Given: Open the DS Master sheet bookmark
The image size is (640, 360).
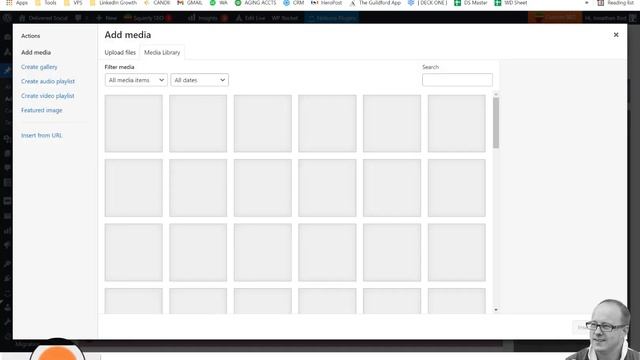Looking at the screenshot, I should pyautogui.click(x=471, y=3).
